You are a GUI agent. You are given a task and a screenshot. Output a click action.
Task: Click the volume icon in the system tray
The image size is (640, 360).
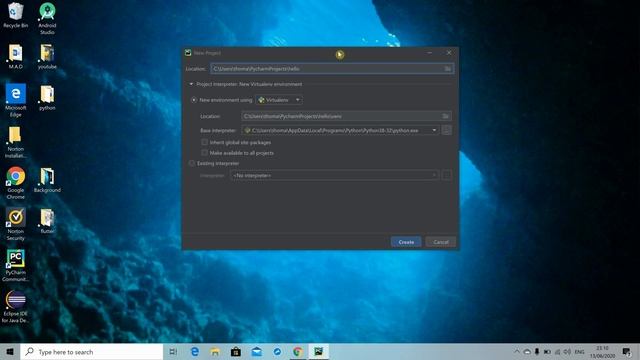coord(567,351)
